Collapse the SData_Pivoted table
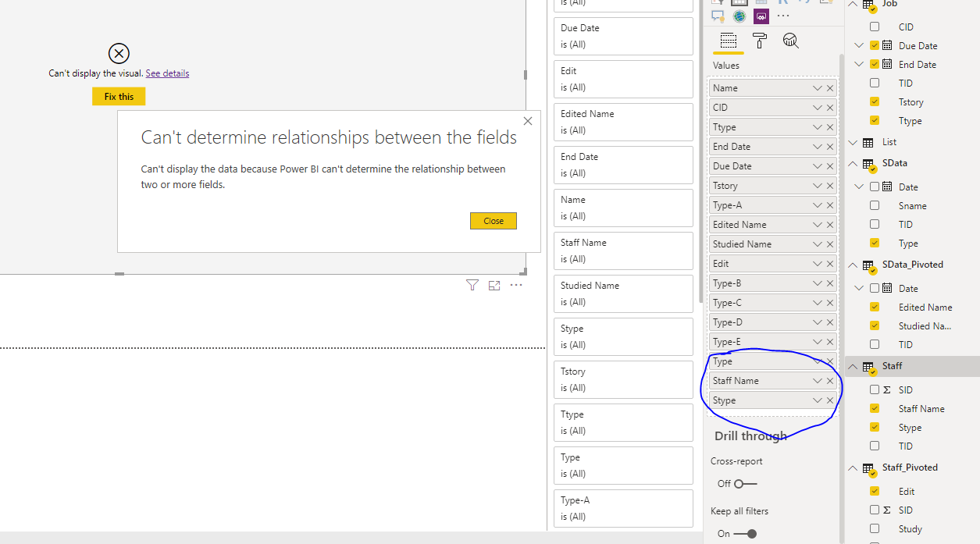 tap(852, 265)
